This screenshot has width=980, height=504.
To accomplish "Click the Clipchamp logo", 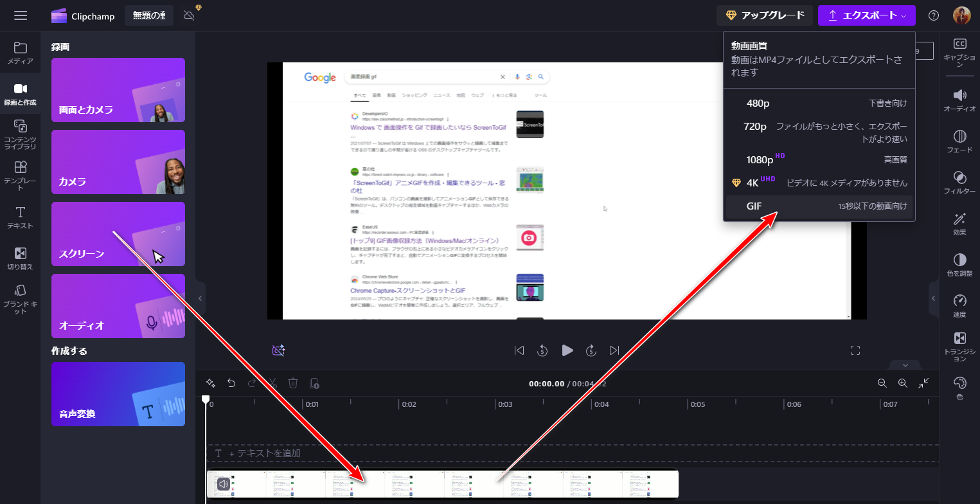I will [83, 16].
